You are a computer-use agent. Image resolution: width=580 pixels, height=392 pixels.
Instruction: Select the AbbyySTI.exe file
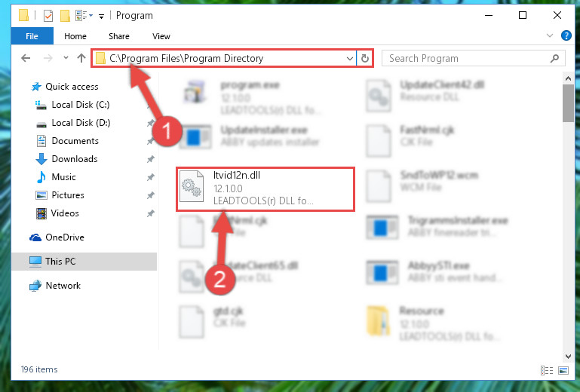pos(435,272)
